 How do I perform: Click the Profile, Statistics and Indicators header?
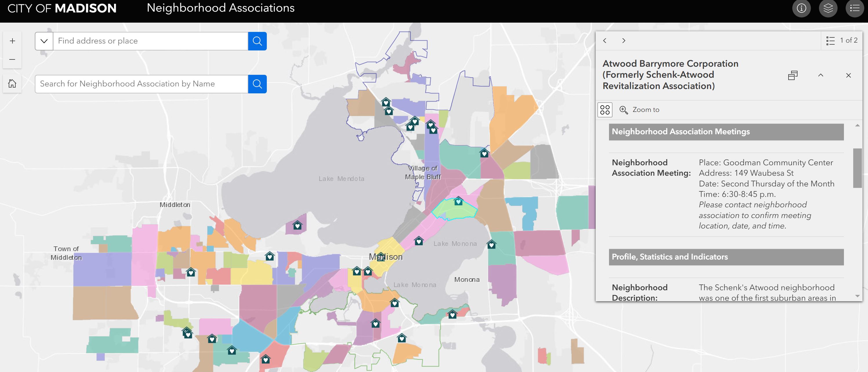point(726,257)
